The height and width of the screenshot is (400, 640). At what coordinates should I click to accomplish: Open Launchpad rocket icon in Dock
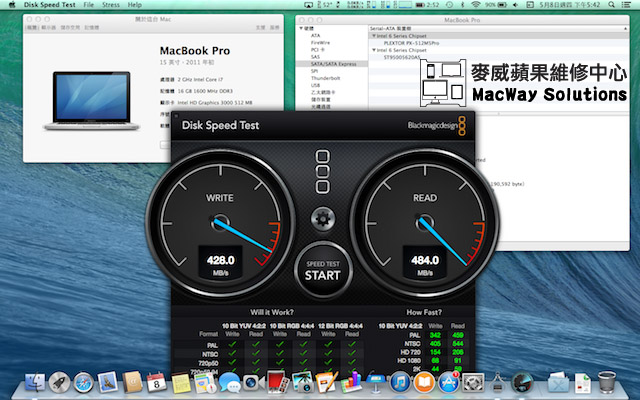pyautogui.click(x=59, y=383)
